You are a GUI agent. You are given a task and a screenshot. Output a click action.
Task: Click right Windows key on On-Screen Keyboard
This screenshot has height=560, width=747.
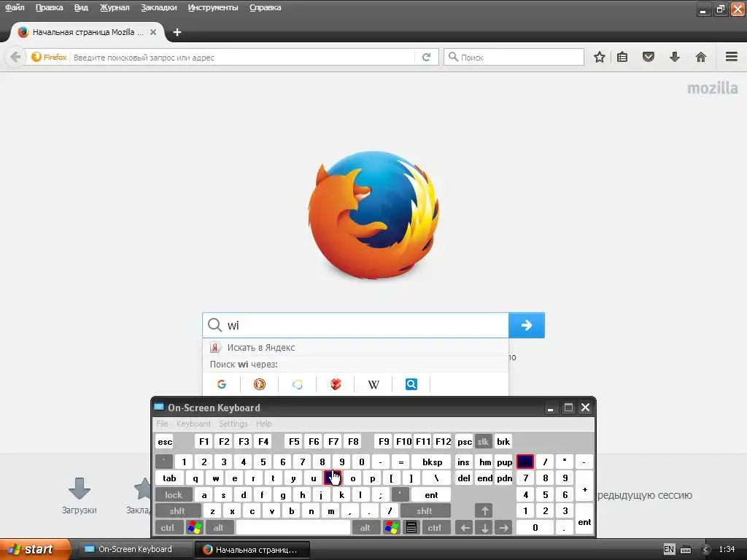point(391,528)
